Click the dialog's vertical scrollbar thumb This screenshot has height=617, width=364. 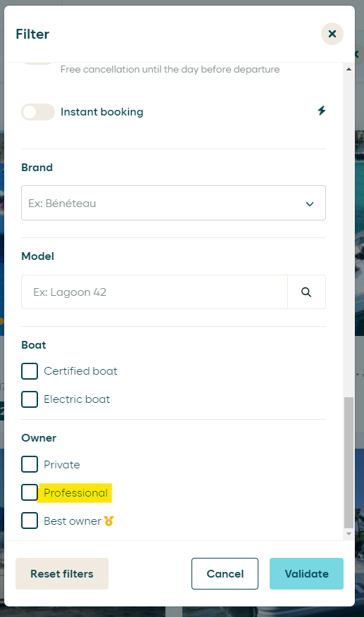coord(349,463)
